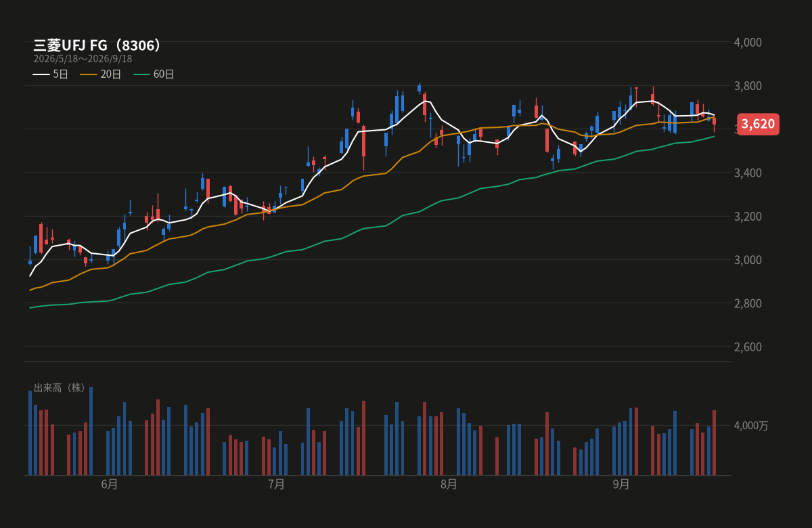
Task: Click the 8月 date axis label
Action: (449, 485)
